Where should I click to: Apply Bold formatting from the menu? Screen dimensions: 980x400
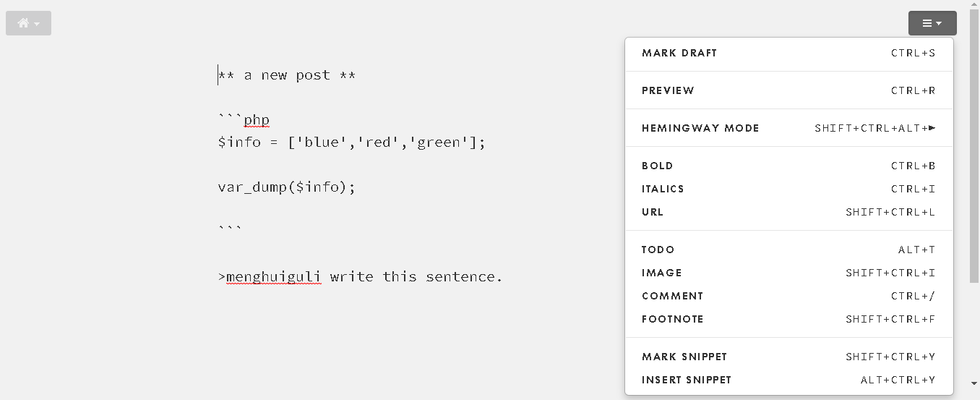(x=788, y=166)
